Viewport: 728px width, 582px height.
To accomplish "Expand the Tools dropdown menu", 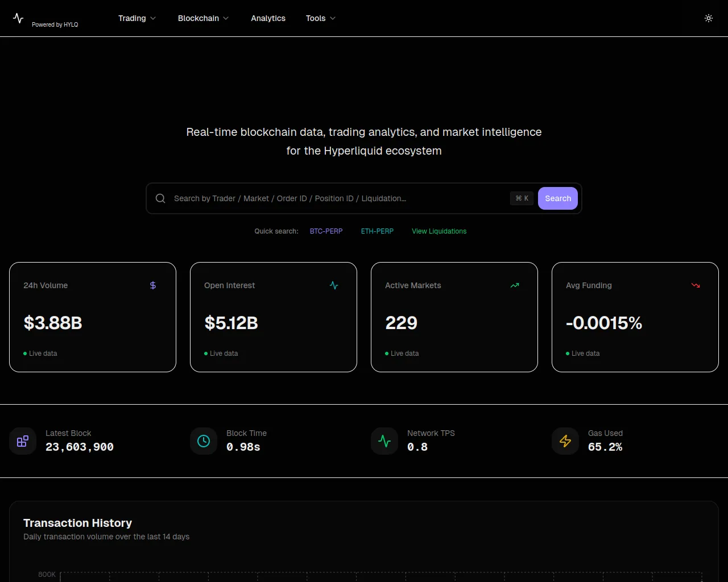I will click(321, 18).
